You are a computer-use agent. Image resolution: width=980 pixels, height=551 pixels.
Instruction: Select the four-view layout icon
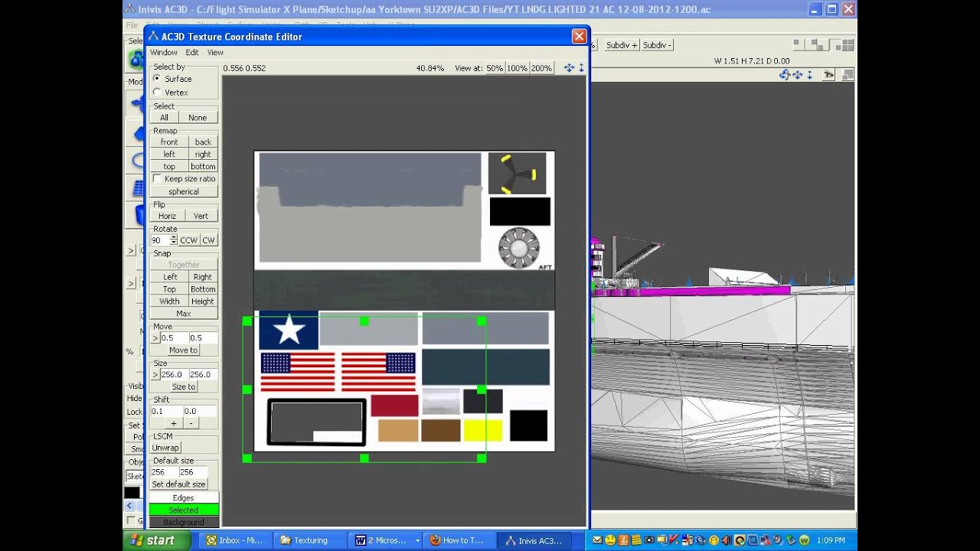pos(847,45)
